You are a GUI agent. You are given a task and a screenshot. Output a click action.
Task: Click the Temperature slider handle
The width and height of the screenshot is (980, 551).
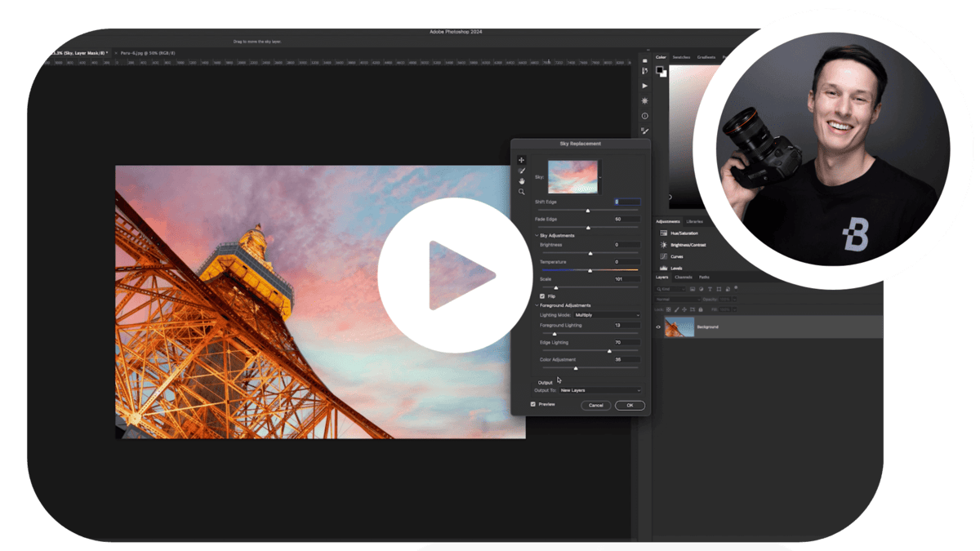pos(590,270)
